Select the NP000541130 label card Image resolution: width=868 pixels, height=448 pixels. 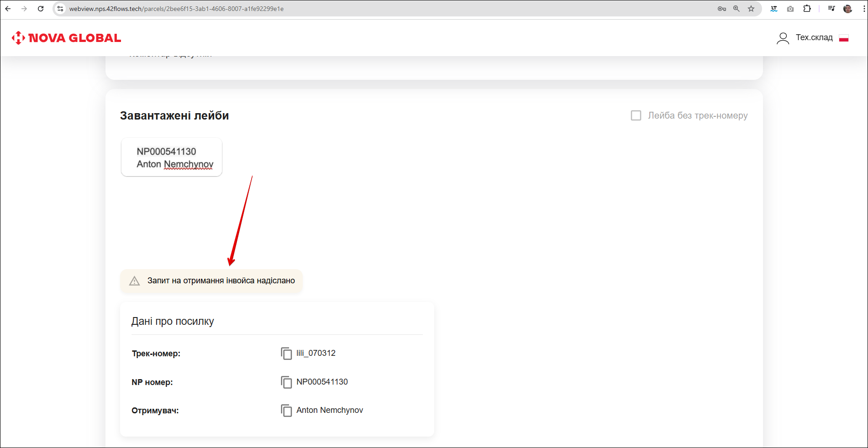172,157
